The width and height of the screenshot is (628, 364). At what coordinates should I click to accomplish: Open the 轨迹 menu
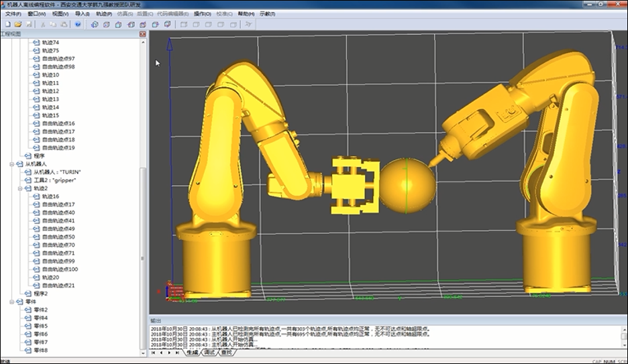click(x=103, y=13)
